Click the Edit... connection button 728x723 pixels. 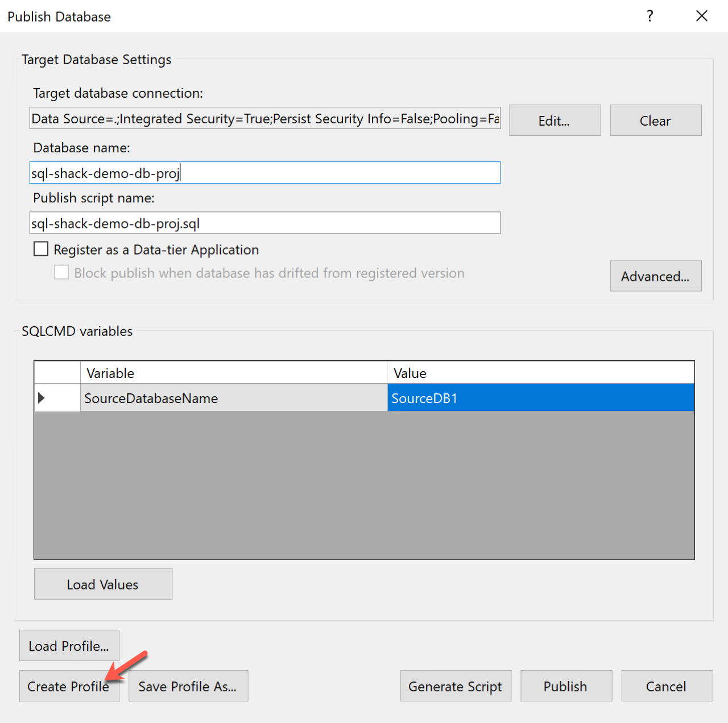pos(555,120)
